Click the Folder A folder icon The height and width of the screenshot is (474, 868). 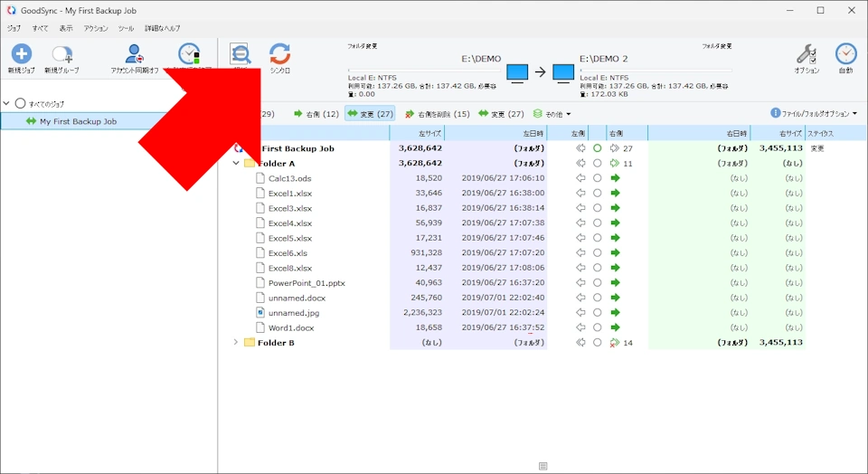(250, 164)
